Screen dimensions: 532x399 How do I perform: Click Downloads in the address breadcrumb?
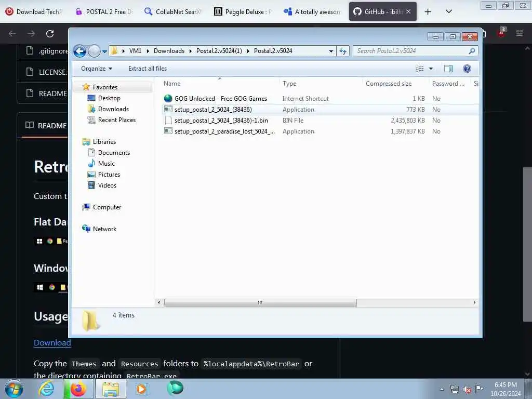pos(169,51)
